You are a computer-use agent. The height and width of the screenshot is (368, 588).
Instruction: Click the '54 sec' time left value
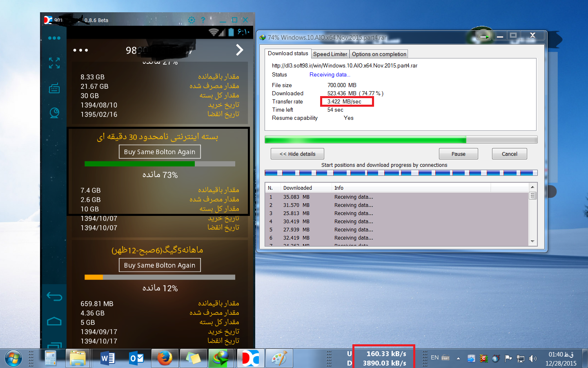pos(335,110)
